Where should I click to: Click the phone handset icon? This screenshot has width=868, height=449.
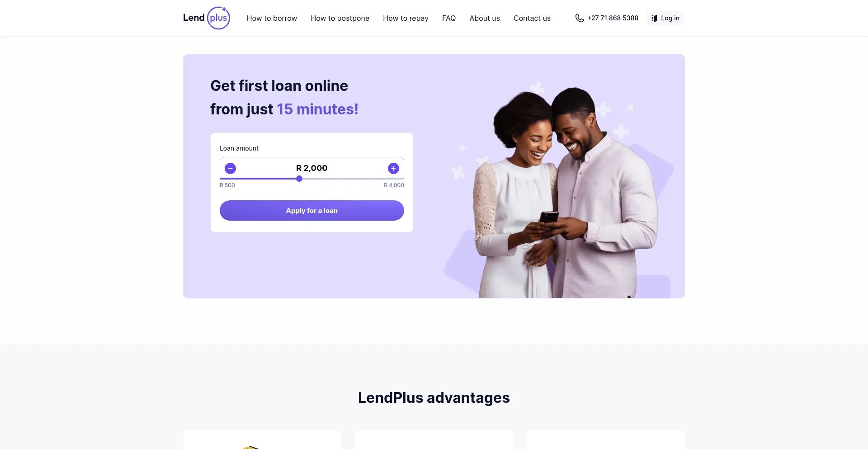tap(579, 18)
